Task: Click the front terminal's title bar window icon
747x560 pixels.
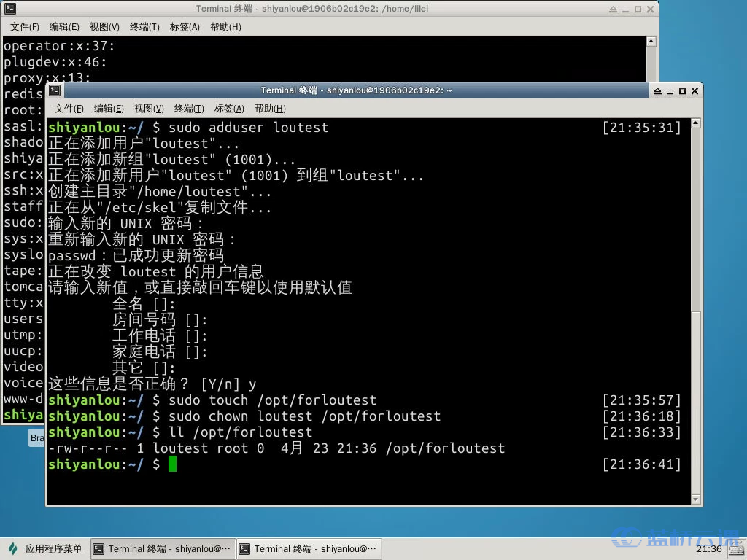Action: tap(55, 90)
